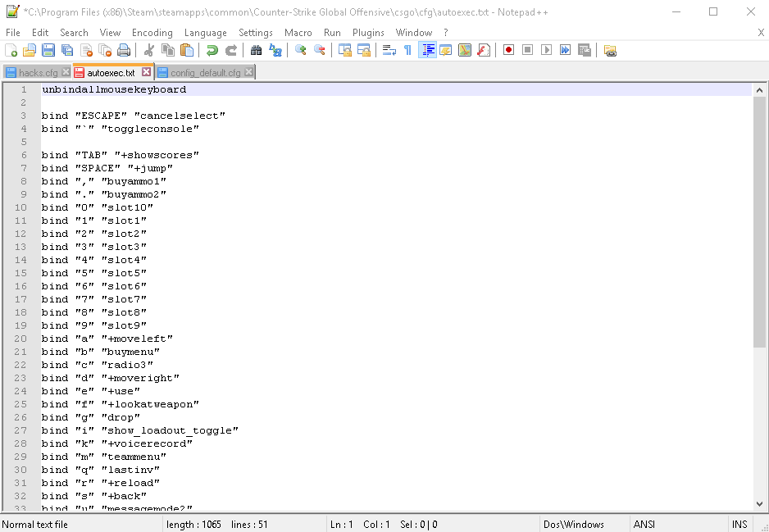
Task: Open the Settings menu
Action: point(256,32)
